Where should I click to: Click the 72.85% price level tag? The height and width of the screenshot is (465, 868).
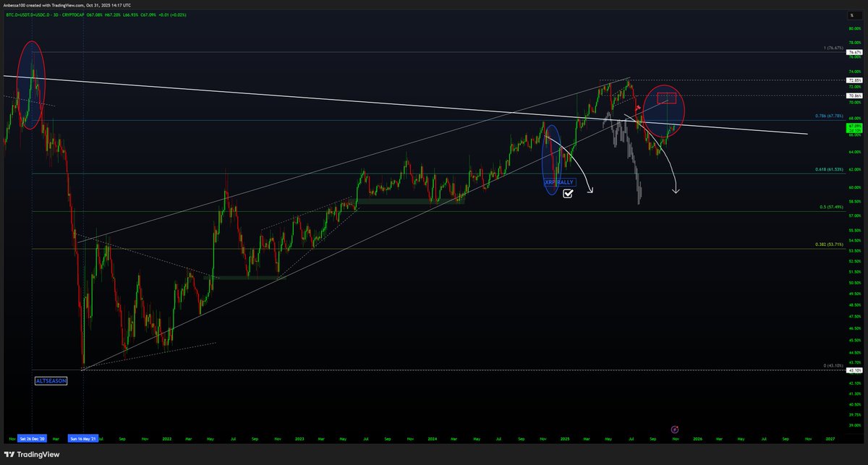(854, 82)
